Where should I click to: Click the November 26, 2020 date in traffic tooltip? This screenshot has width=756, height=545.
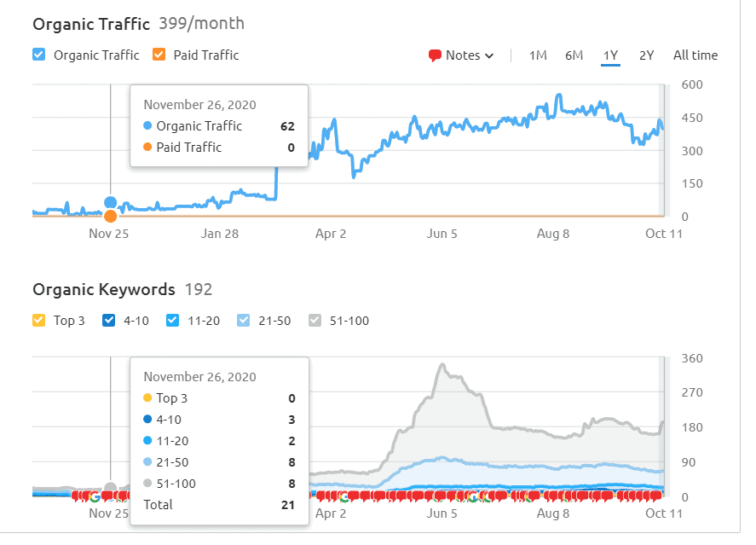[199, 105]
